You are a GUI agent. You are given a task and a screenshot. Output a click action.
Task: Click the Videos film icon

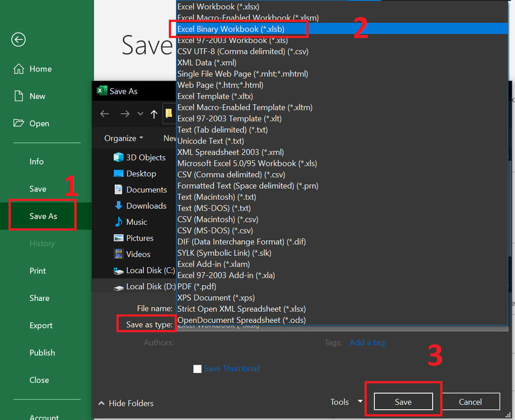118,254
